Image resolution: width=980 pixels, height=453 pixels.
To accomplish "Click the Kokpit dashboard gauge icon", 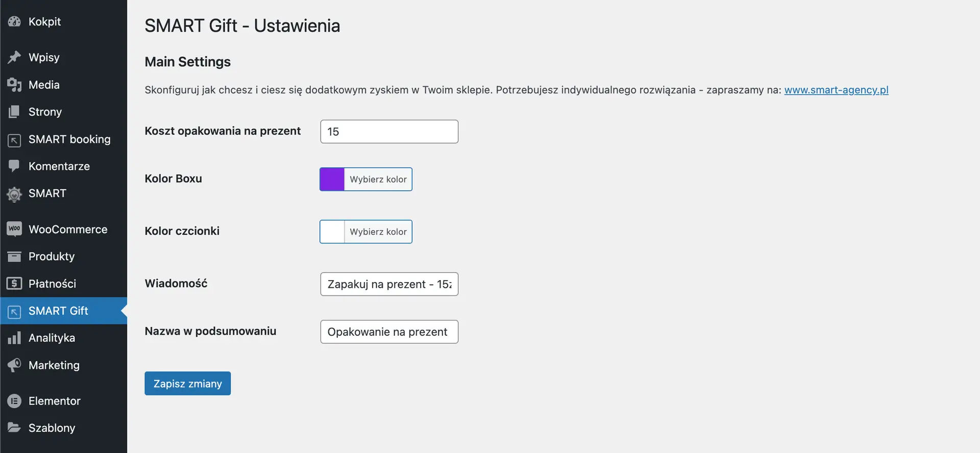I will [14, 21].
